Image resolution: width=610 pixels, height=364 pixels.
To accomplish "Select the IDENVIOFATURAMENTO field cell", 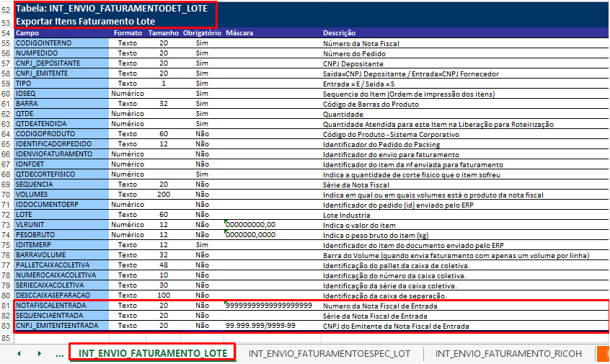I will [62, 154].
